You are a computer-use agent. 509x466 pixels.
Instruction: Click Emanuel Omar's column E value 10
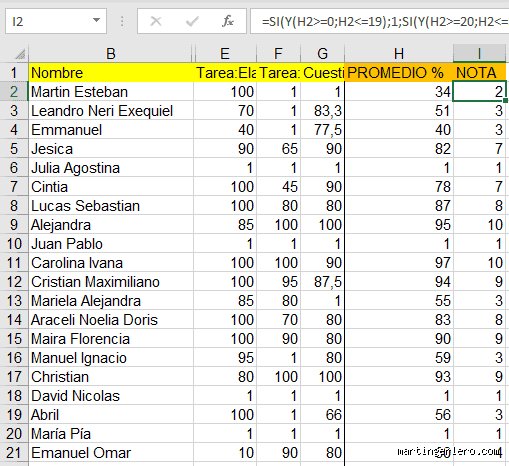(x=225, y=453)
